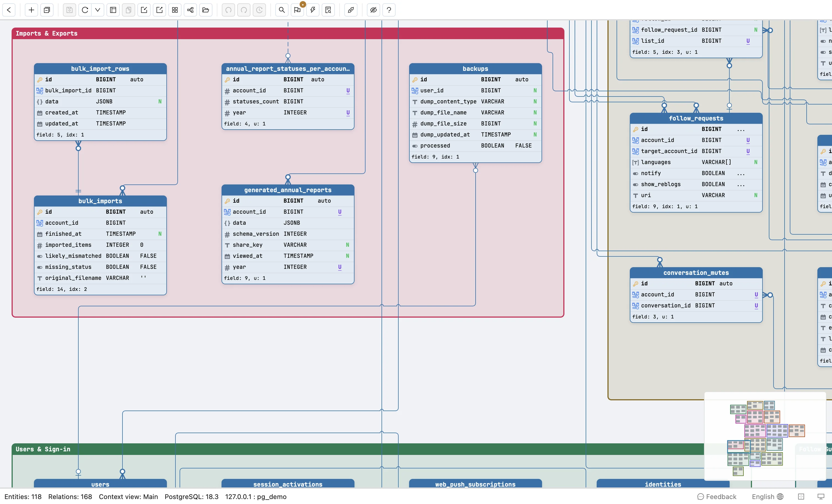
Task: Open the English language selector
Action: click(x=767, y=497)
